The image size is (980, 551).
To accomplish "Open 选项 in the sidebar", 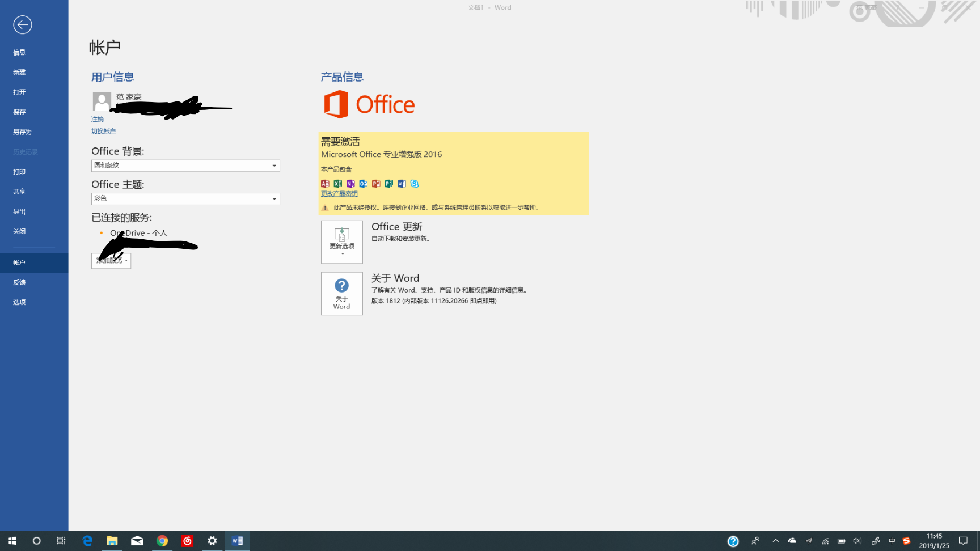I will pyautogui.click(x=19, y=302).
